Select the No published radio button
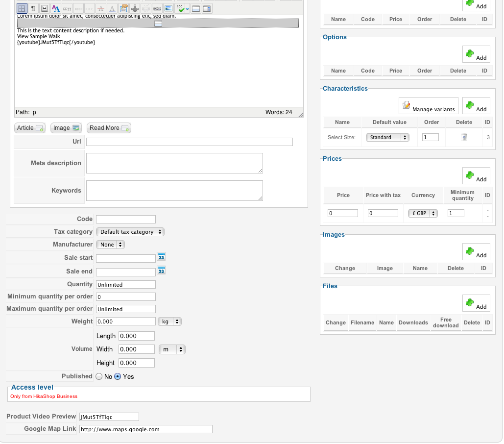The width and height of the screenshot is (504, 444). click(99, 377)
